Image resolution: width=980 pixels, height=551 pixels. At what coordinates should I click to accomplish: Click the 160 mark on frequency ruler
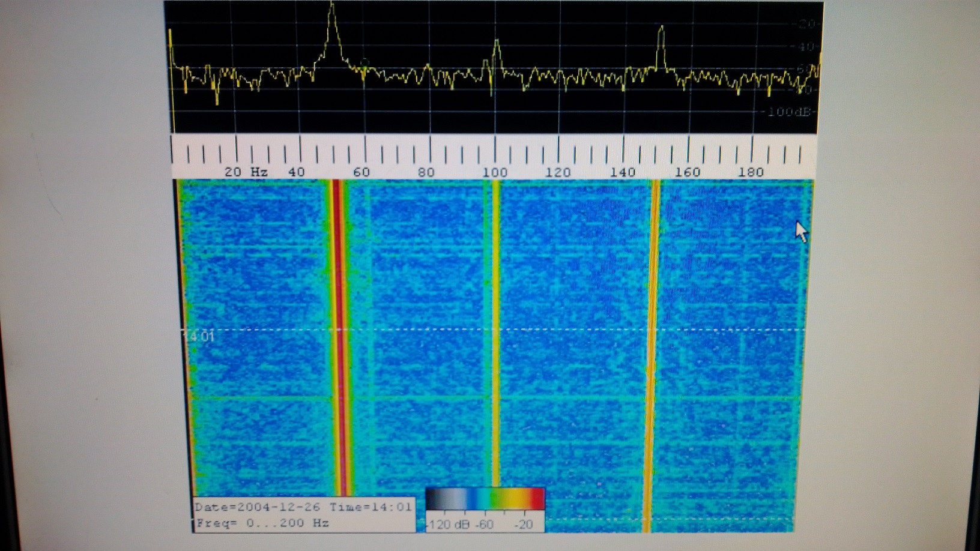pyautogui.click(x=688, y=172)
